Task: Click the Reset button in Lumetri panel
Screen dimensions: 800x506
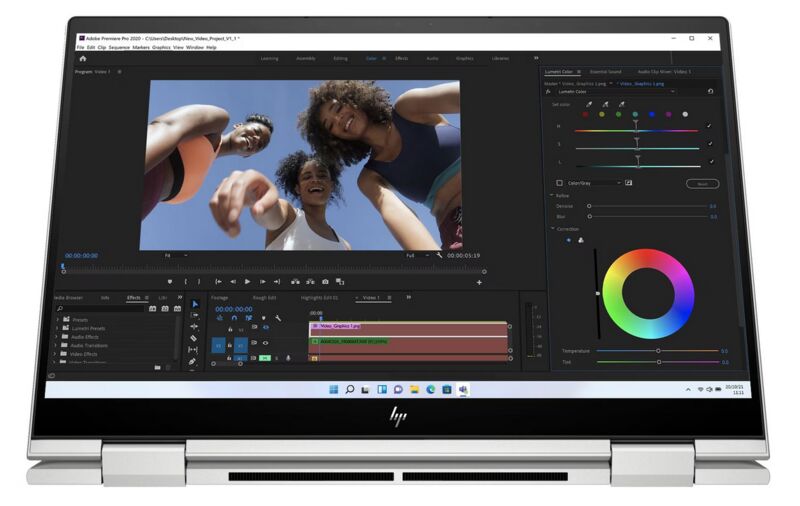Action: coord(702,183)
